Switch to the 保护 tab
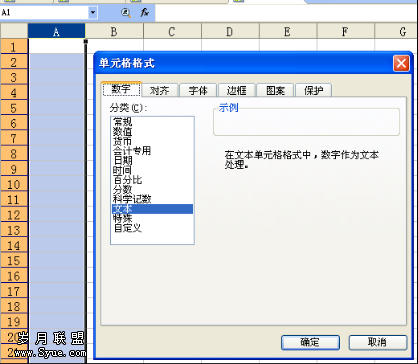This screenshot has width=418, height=364. click(313, 90)
